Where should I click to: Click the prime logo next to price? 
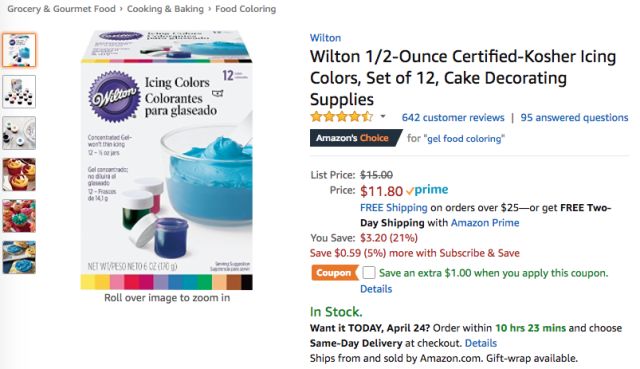tap(427, 190)
